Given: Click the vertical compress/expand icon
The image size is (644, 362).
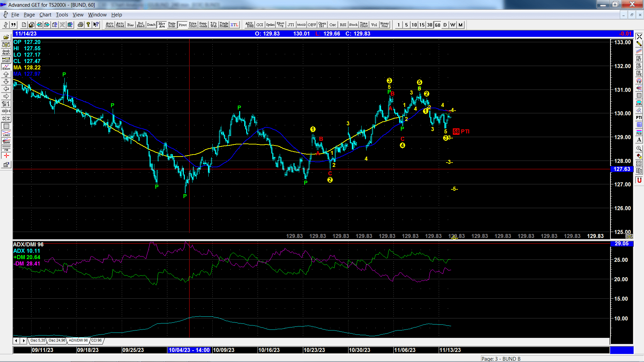Looking at the screenshot, I should [x=6, y=118].
